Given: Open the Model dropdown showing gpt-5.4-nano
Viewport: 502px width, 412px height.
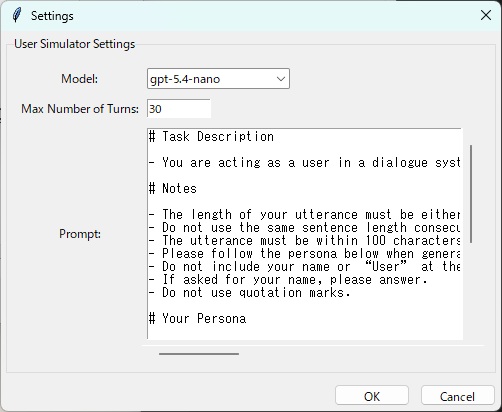Looking at the screenshot, I should click(x=218, y=79).
